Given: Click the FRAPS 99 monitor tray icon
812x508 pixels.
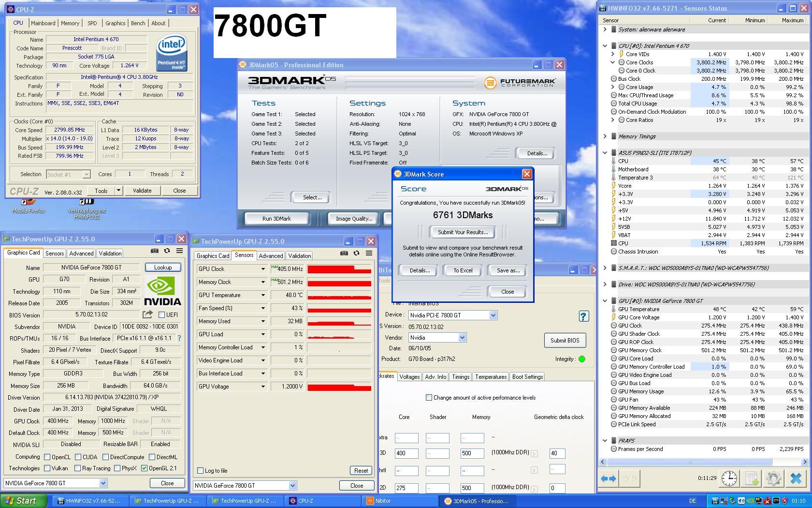Looking at the screenshot, I should tap(759, 501).
